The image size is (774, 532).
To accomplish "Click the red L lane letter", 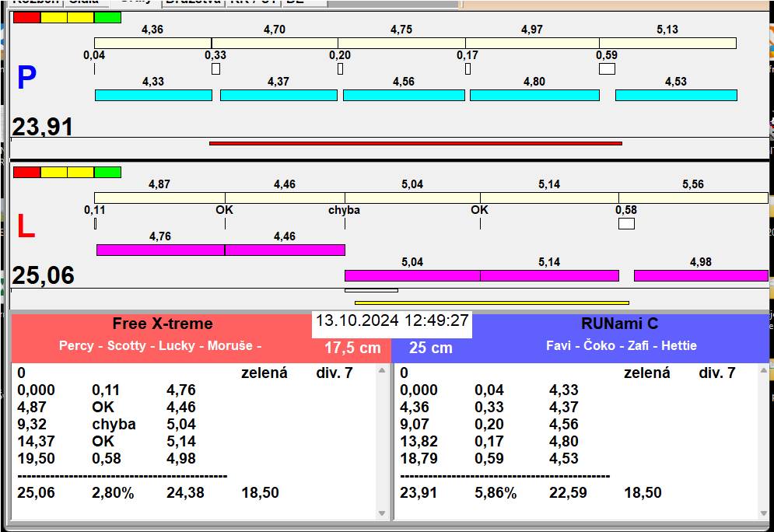I will [26, 226].
